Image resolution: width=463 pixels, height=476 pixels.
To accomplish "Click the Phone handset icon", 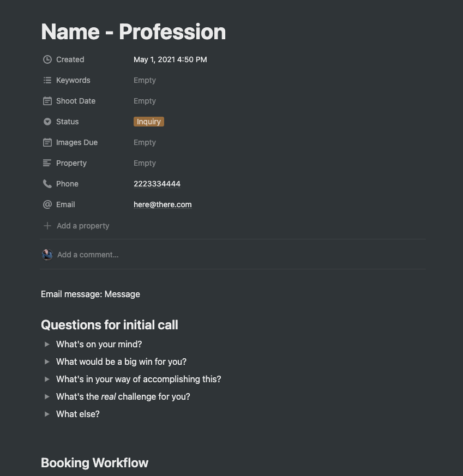I will point(47,184).
